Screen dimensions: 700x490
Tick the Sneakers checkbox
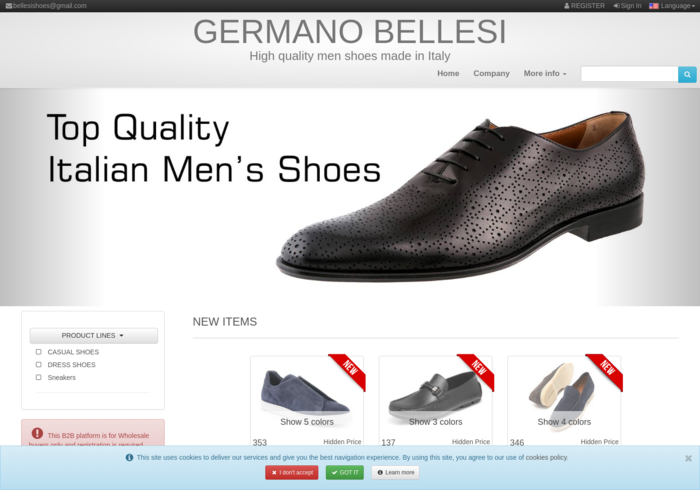point(38,377)
